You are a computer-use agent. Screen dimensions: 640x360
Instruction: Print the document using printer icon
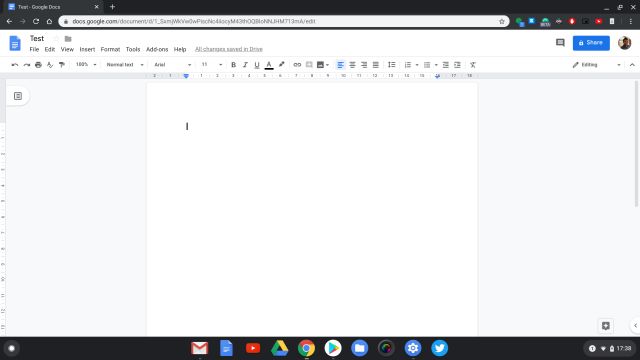(38, 65)
